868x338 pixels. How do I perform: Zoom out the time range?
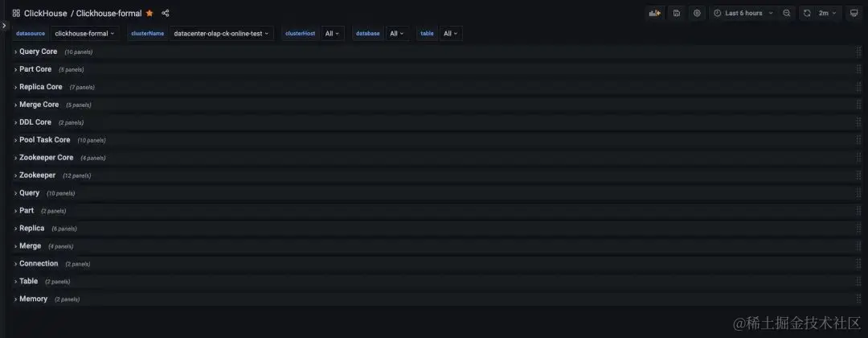(786, 13)
